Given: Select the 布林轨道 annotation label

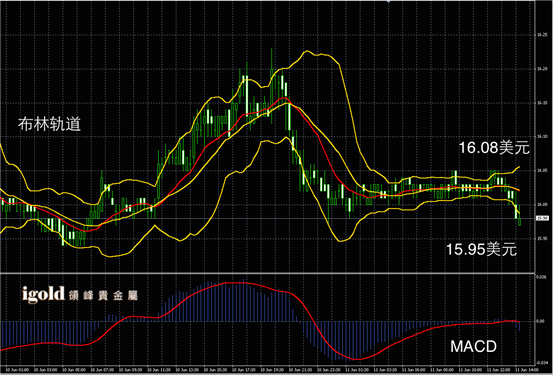Looking at the screenshot, I should [x=49, y=125].
